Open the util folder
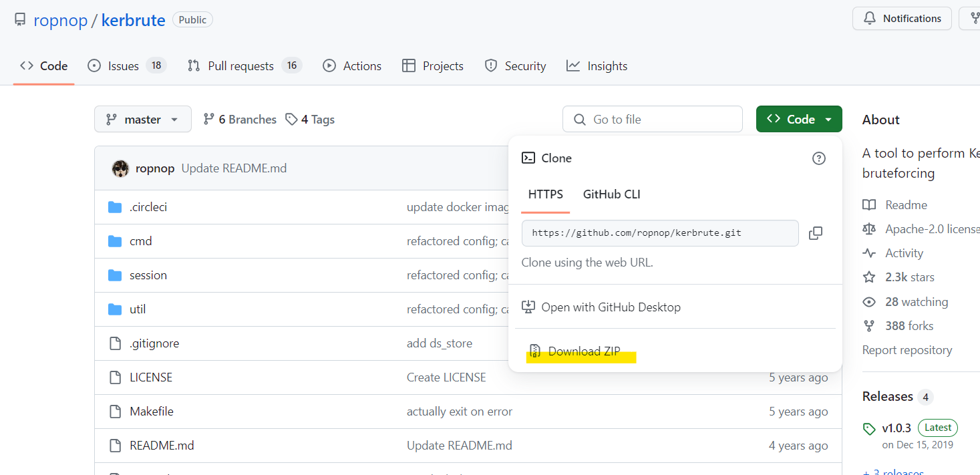Viewport: 980px width, 475px height. (x=138, y=309)
